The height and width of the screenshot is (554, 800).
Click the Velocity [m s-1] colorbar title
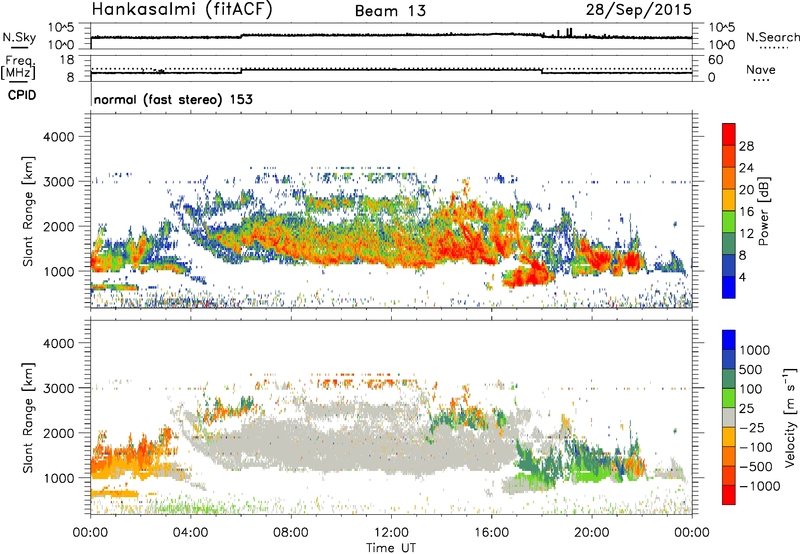790,418
